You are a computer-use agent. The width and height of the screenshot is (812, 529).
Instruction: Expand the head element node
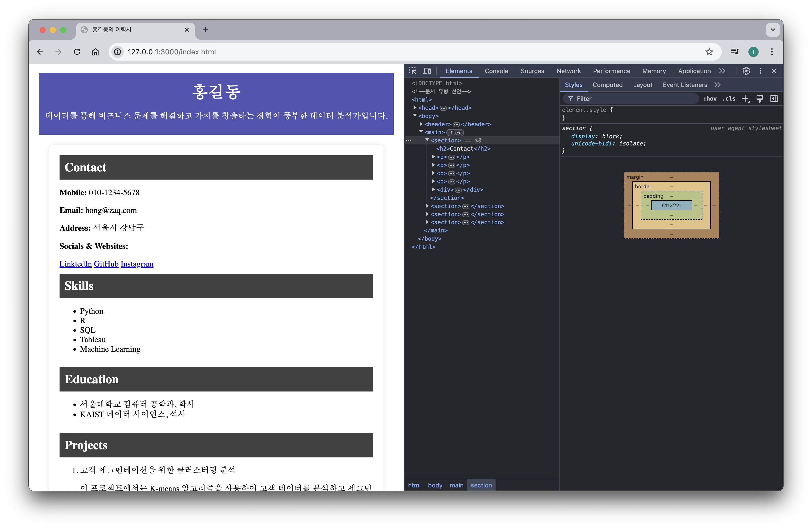click(415, 108)
